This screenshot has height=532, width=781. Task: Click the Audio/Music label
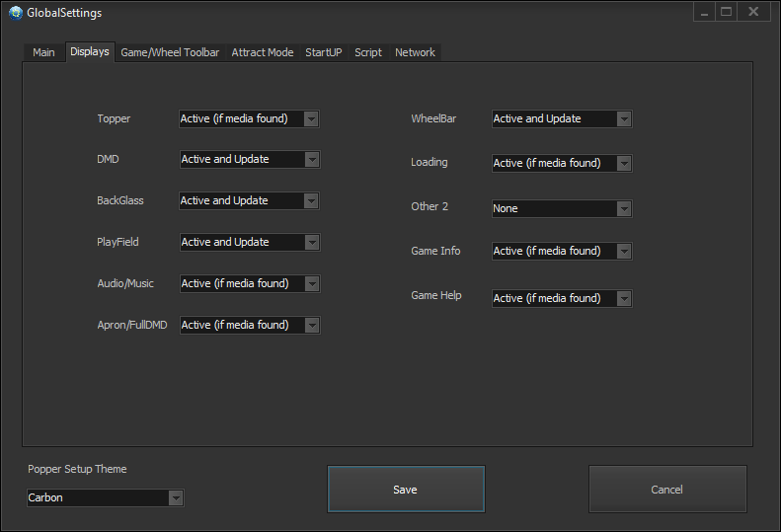click(x=125, y=283)
